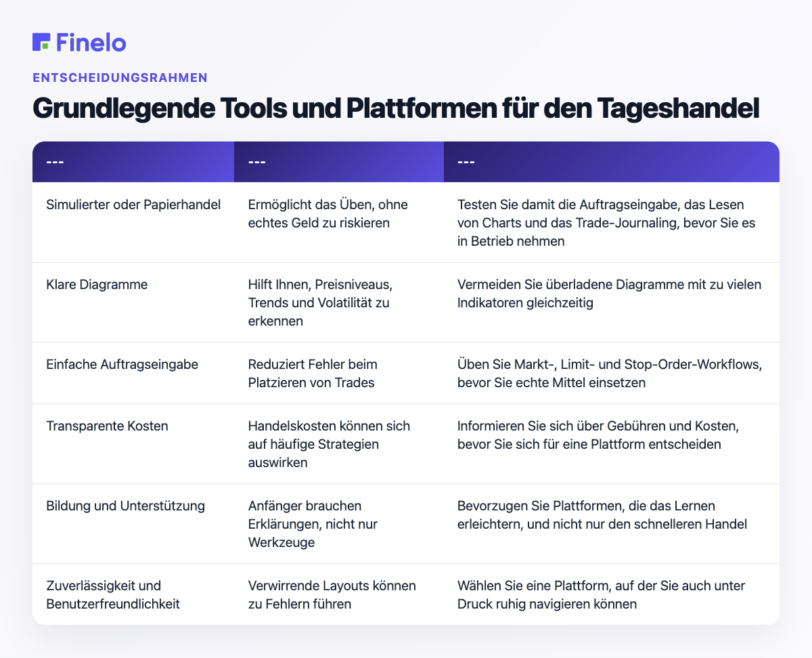Click the 'Informieren Sie sich über Gebühren' cell

tap(612, 444)
